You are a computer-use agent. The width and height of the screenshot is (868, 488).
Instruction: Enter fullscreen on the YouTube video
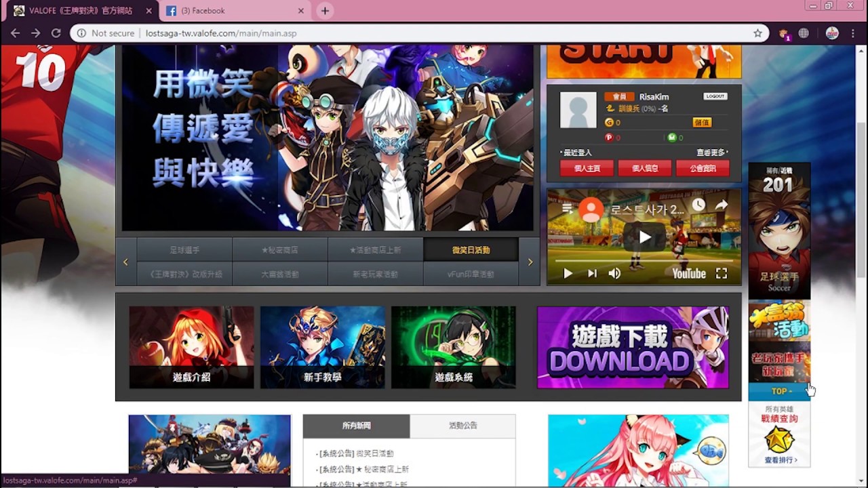tap(722, 273)
